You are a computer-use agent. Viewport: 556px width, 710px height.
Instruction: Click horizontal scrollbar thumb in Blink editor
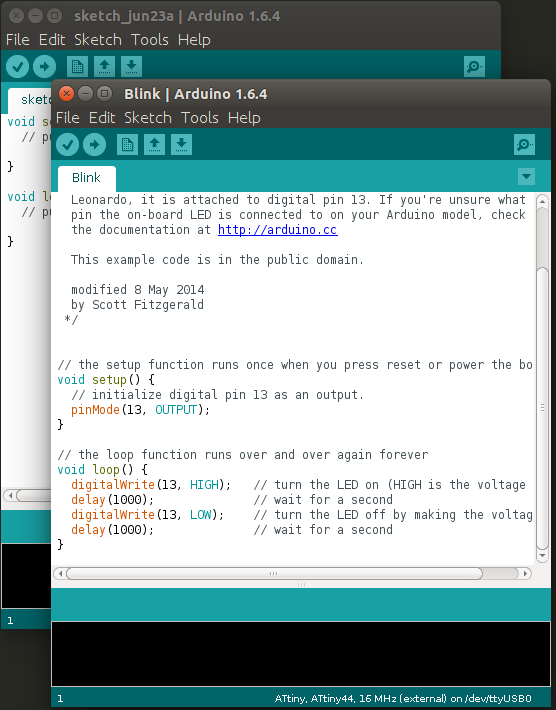(274, 573)
